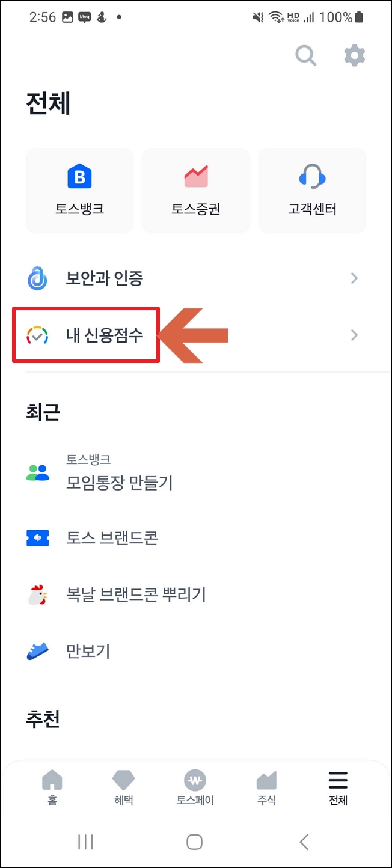Open the 혜택 tab
Viewport: 392px width, 868px height.
coord(123,787)
